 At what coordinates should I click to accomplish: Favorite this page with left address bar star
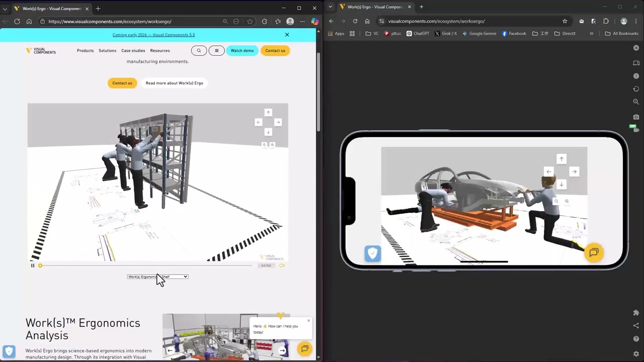(x=250, y=21)
